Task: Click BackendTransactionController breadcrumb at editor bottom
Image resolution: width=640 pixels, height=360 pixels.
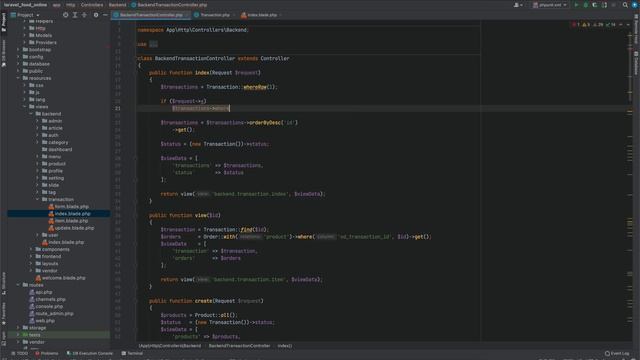Action: coord(239,346)
